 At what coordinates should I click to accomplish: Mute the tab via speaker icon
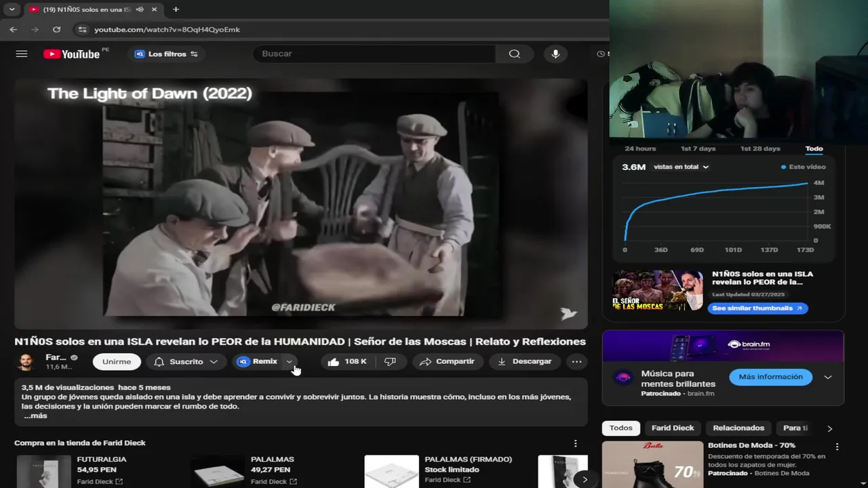139,9
